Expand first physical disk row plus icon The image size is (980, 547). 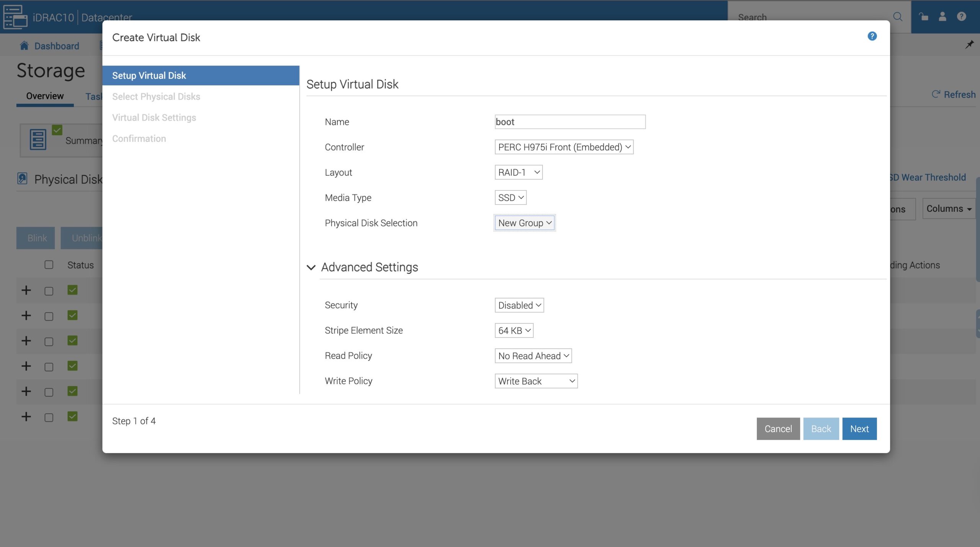point(26,290)
